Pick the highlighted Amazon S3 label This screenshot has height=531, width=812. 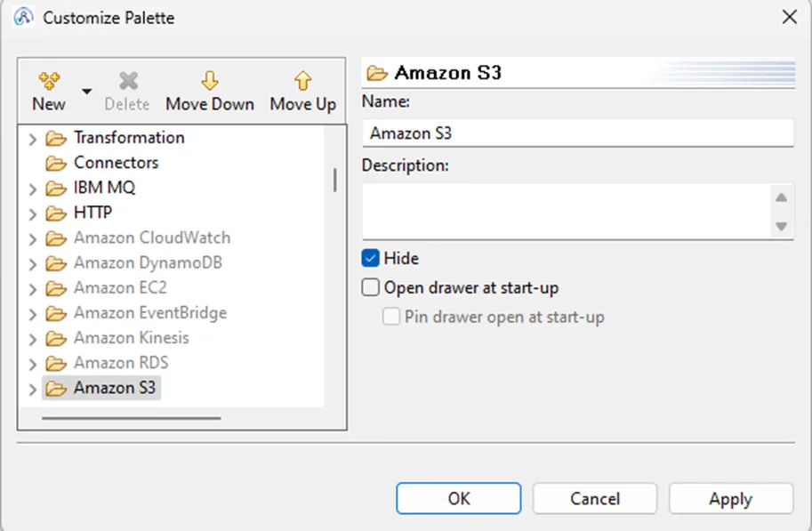pos(115,387)
